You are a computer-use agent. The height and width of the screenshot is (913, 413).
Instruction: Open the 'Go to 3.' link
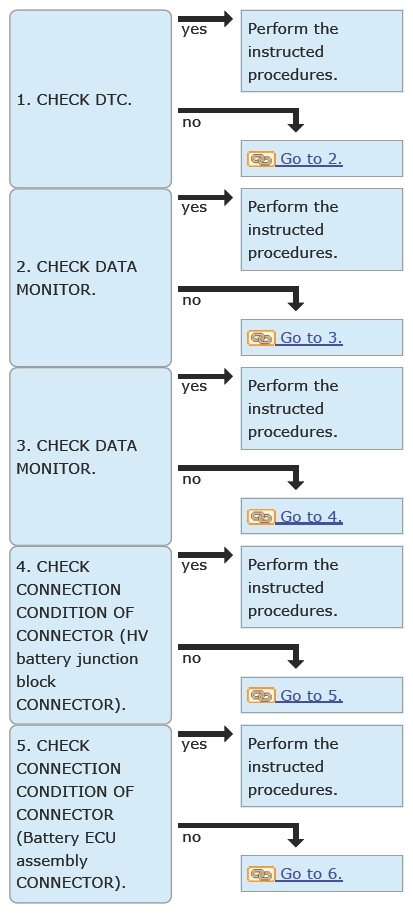311,338
